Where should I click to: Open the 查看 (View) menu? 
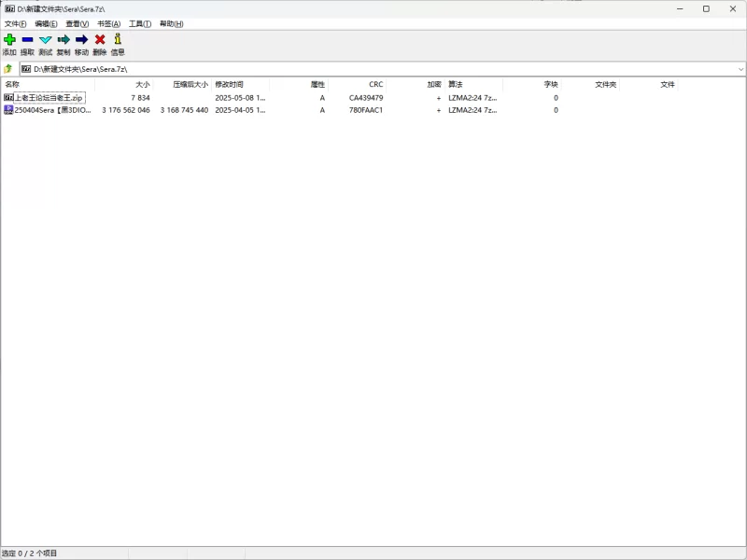click(78, 23)
